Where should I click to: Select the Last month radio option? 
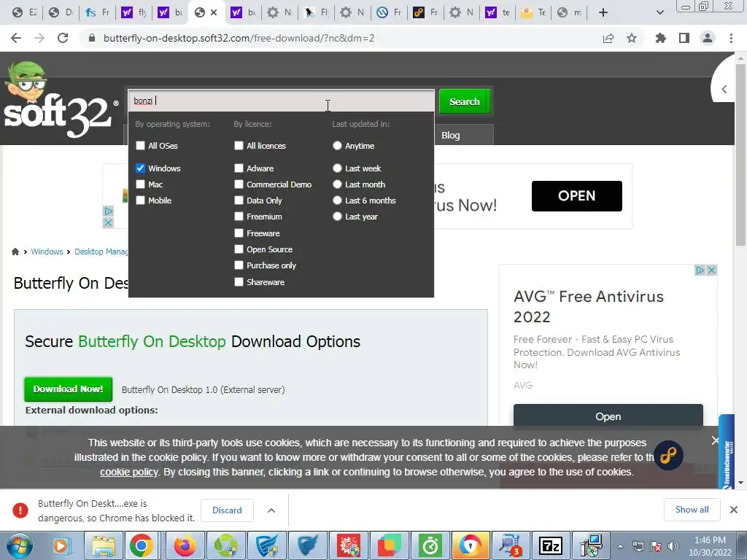coord(337,184)
